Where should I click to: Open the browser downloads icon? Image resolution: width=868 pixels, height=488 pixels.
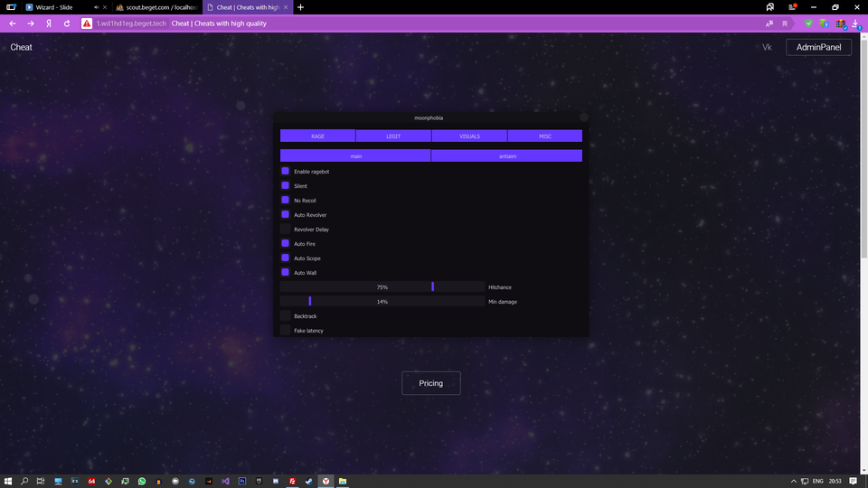[855, 23]
